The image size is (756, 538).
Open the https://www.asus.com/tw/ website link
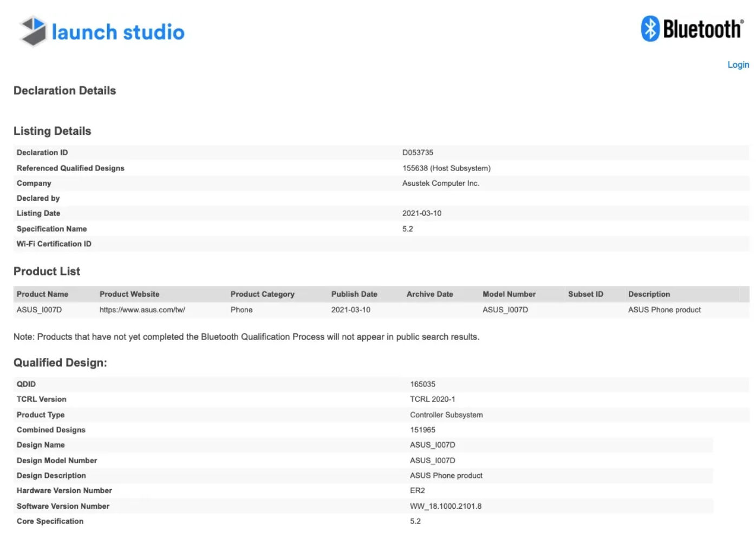pos(142,310)
